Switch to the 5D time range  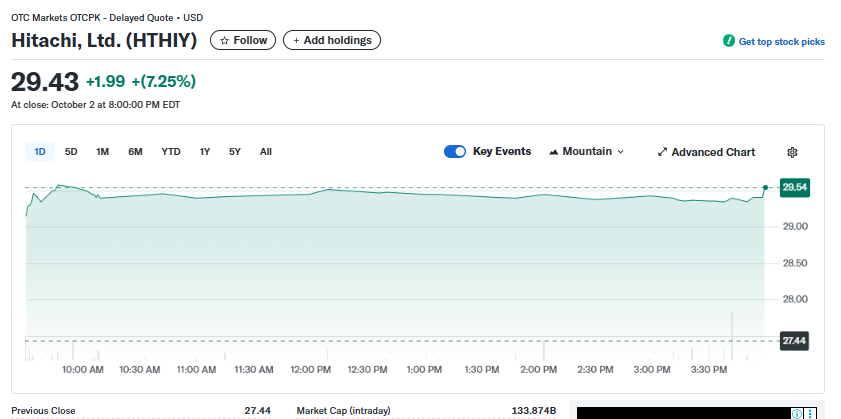click(71, 152)
